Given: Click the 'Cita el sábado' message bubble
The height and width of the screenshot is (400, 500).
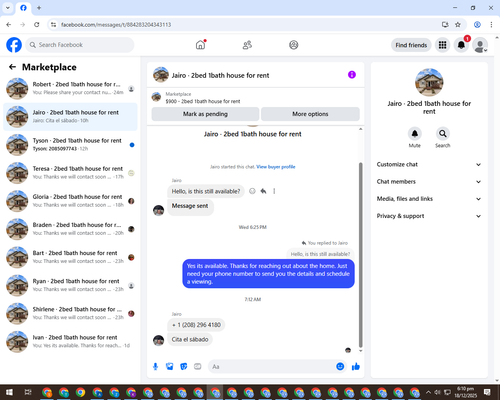Looking at the screenshot, I should [190, 339].
